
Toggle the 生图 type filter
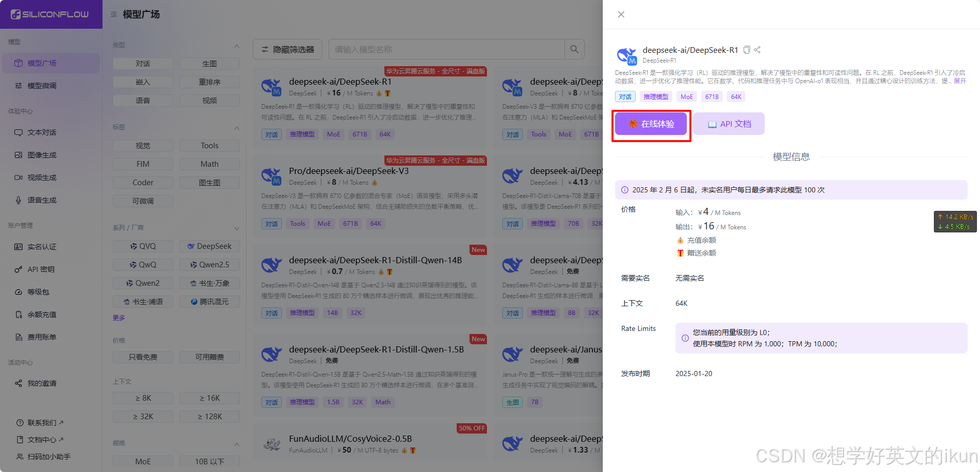tap(210, 64)
